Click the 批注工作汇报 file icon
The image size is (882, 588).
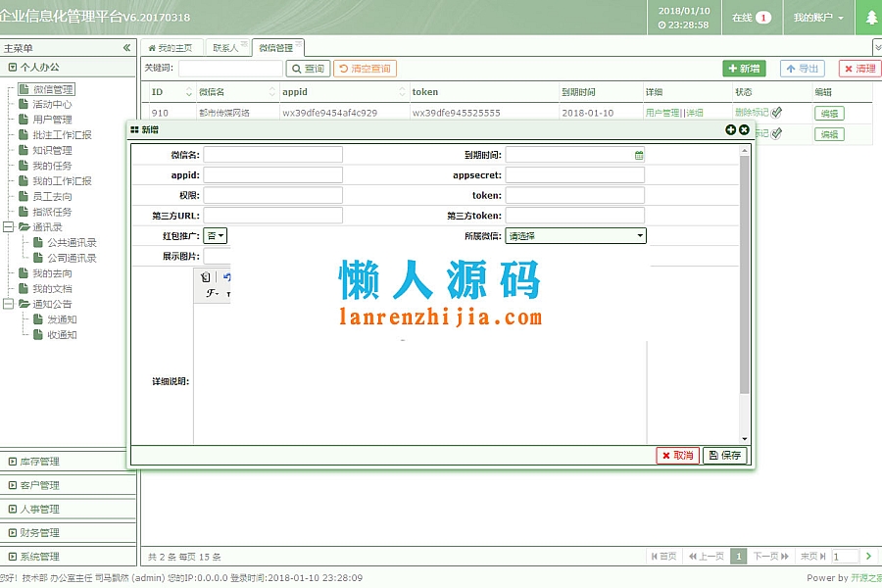pos(24,134)
